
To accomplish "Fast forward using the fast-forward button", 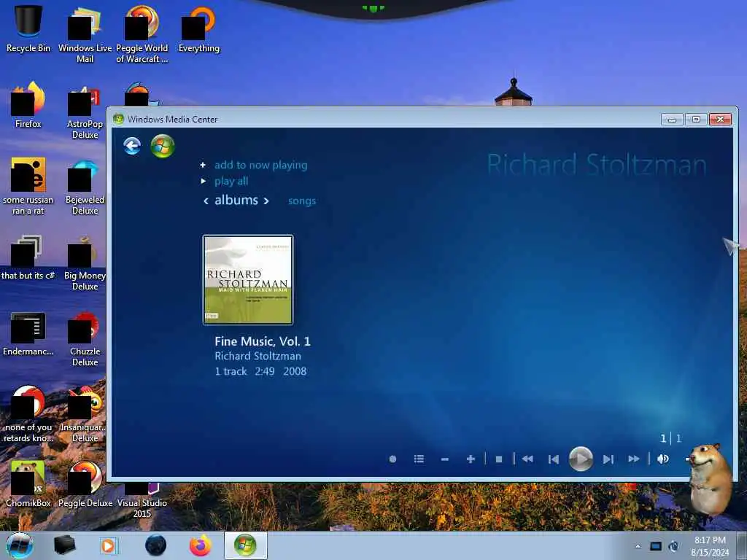I will pos(634,459).
